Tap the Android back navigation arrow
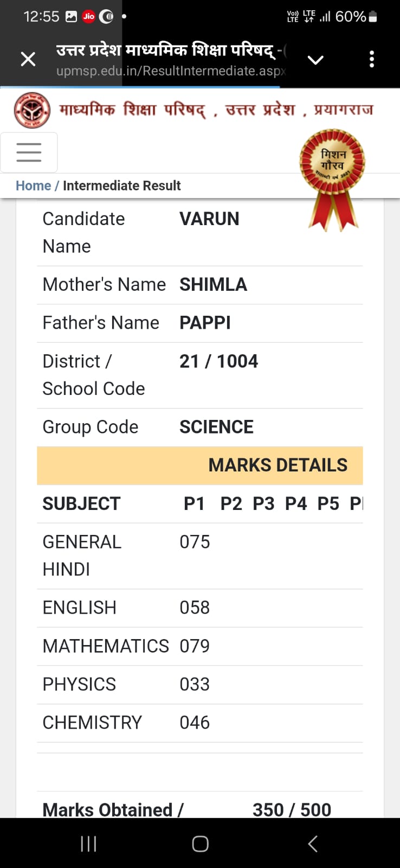The height and width of the screenshot is (868, 400). tap(312, 844)
